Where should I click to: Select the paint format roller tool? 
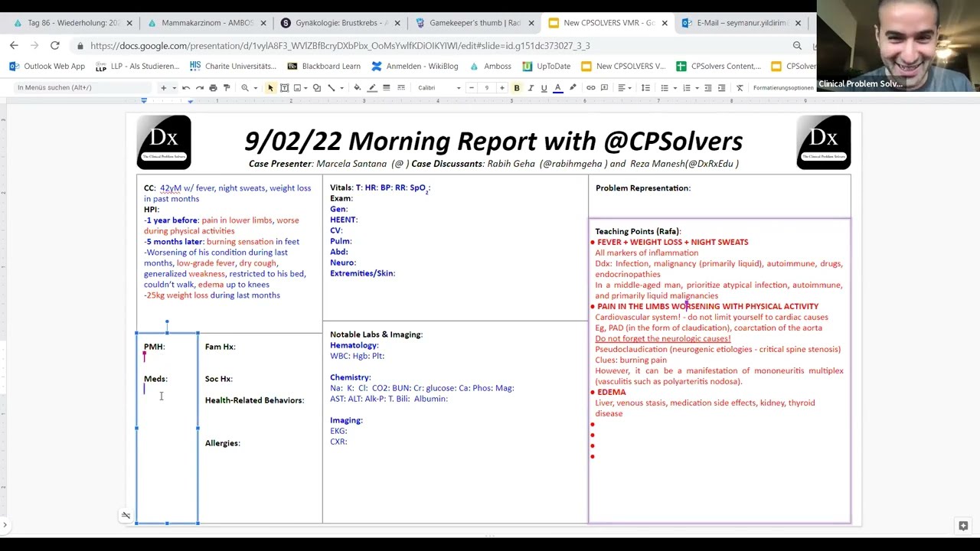pos(227,88)
